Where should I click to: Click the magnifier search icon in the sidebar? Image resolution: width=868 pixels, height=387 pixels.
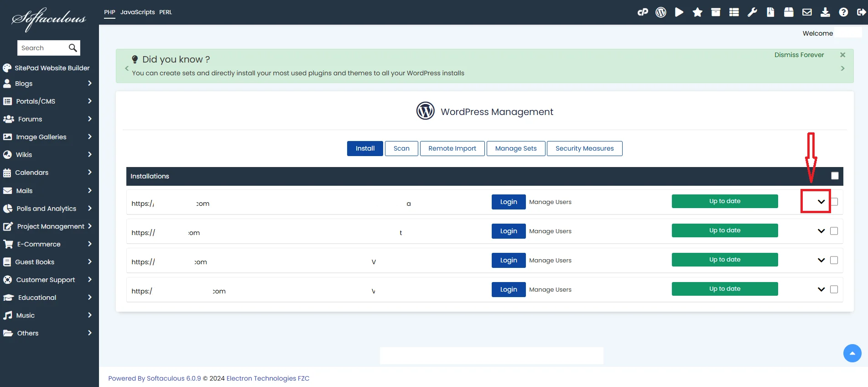73,48
